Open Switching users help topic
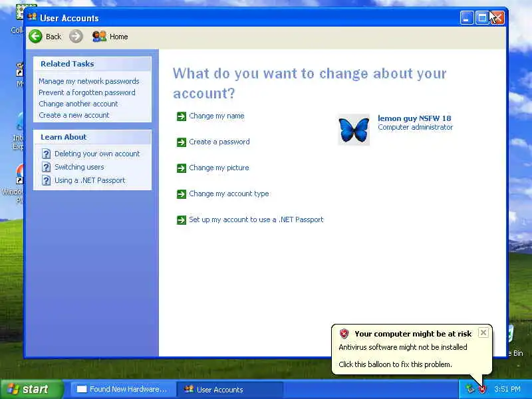This screenshot has height=399, width=532. click(x=79, y=167)
